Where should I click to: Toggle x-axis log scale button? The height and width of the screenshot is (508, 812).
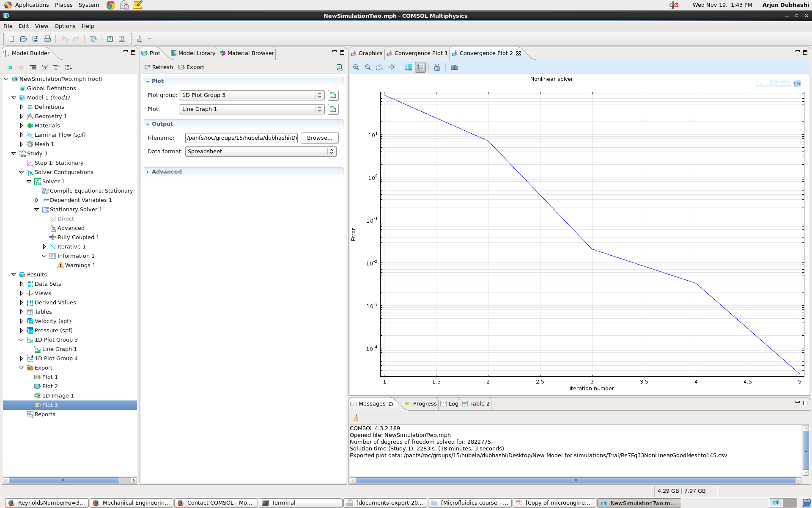pyautogui.click(x=409, y=67)
